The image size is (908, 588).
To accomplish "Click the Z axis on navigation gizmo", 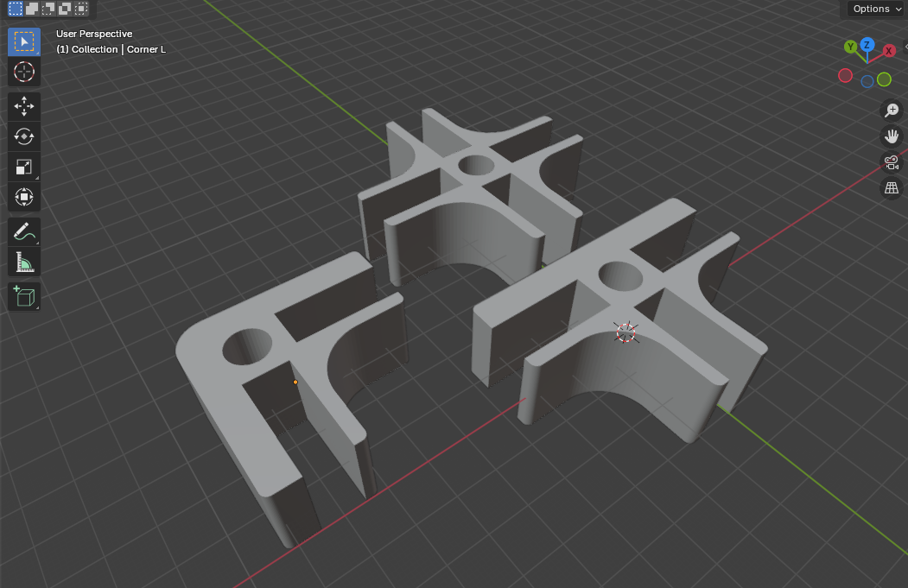I will point(867,45).
